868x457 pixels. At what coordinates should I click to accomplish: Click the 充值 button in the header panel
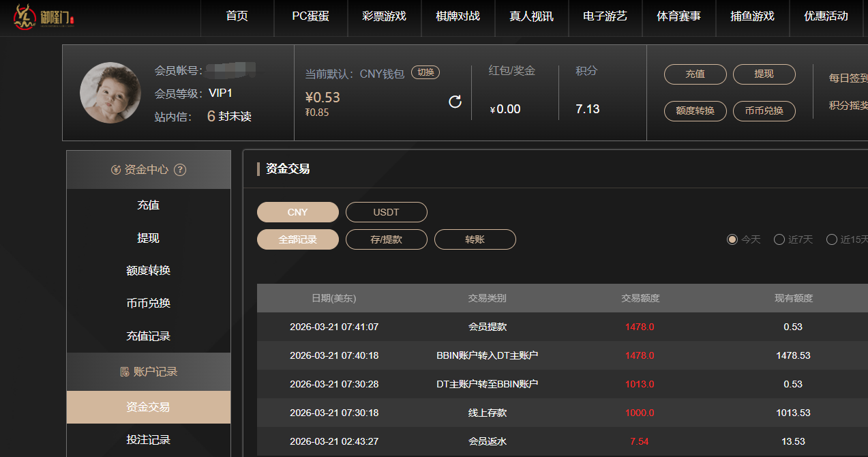[695, 74]
